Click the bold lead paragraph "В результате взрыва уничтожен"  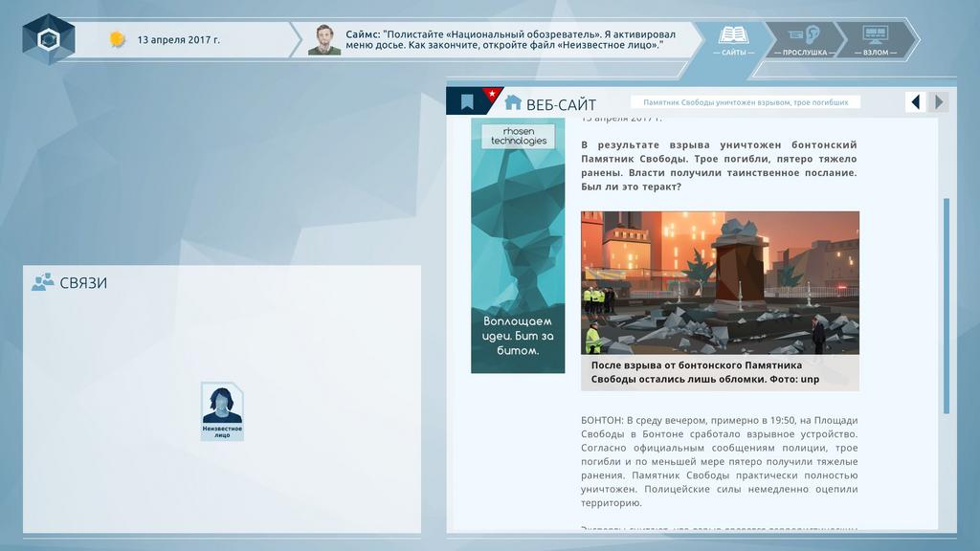click(719, 165)
